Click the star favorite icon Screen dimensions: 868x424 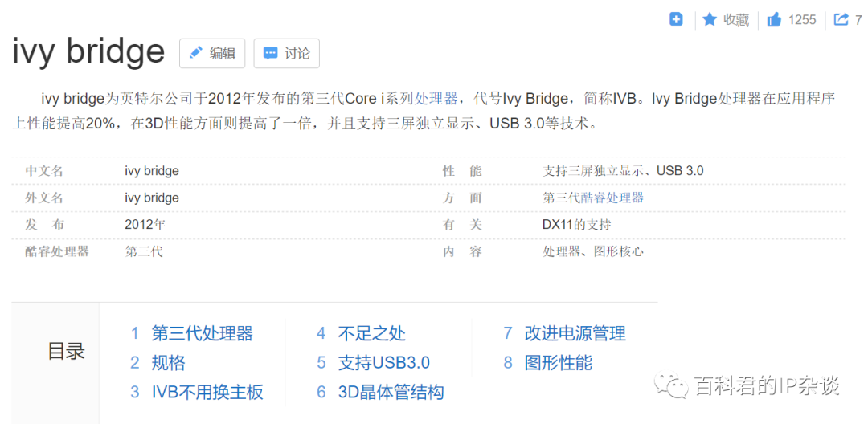(x=709, y=19)
